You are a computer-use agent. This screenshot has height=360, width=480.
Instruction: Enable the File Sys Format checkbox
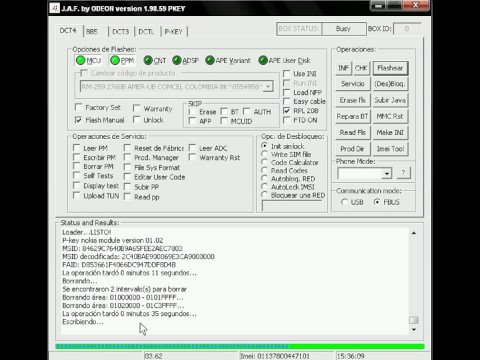coord(127,167)
